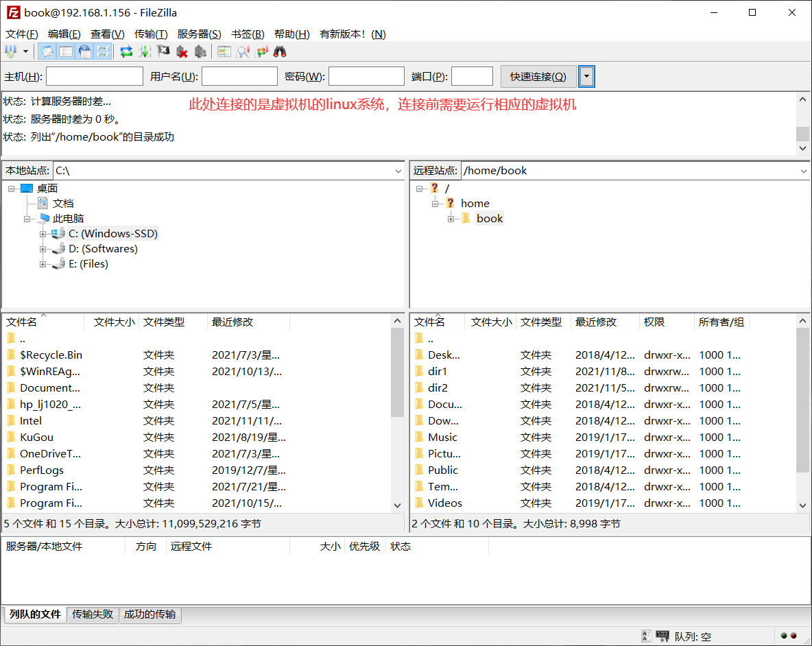The height and width of the screenshot is (646, 812).
Task: Toggle synchronized browsing
Action: (261, 51)
